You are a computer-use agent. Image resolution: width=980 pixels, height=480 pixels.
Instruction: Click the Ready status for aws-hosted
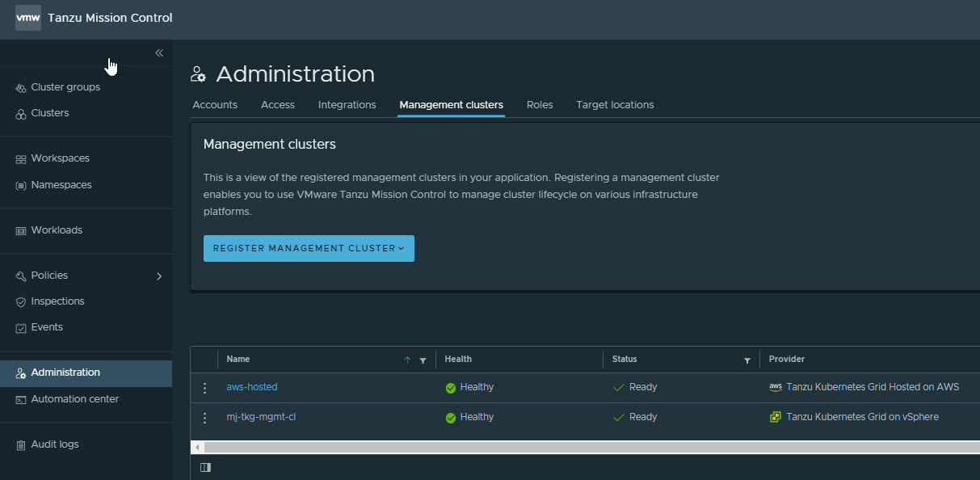pos(635,387)
